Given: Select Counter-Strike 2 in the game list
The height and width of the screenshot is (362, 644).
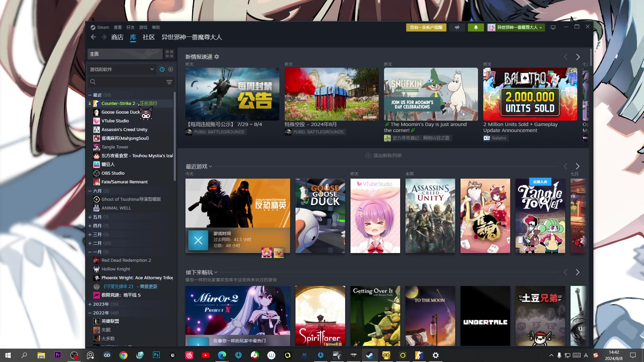Looking at the screenshot, I should tap(130, 104).
